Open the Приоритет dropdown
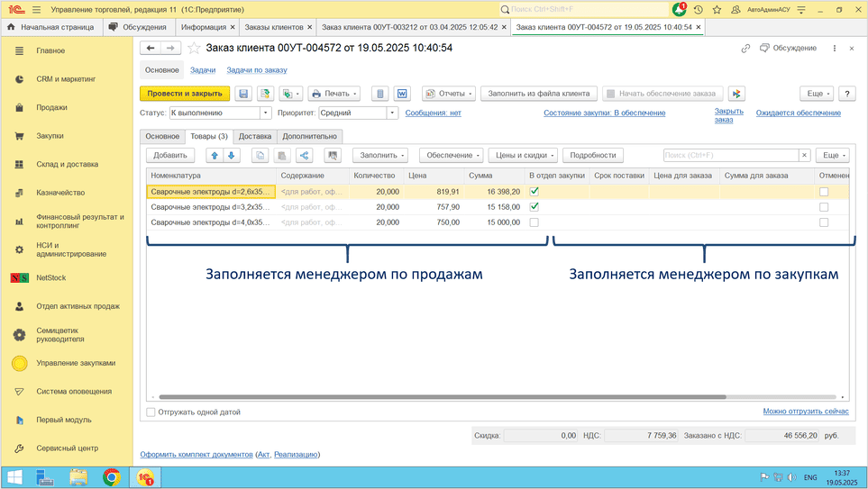This screenshot has height=489, width=868. tap(392, 113)
